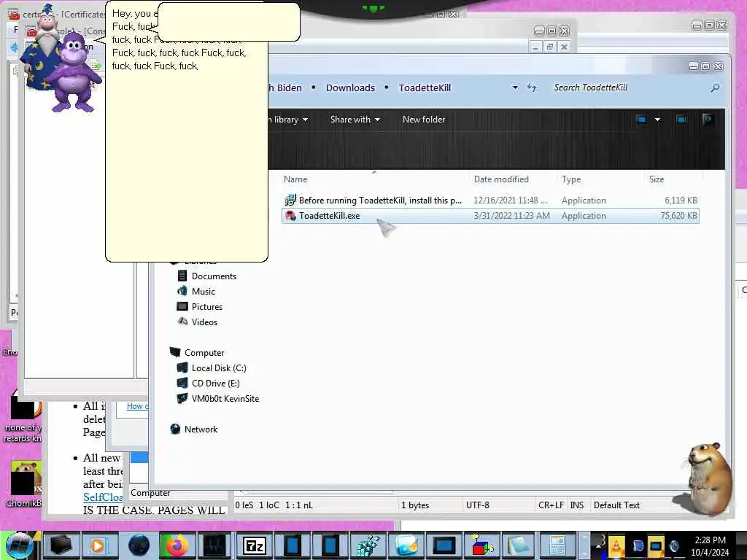Viewport: 747px width, 560px height.
Task: Open the Include in library dropdown
Action: coord(287,120)
